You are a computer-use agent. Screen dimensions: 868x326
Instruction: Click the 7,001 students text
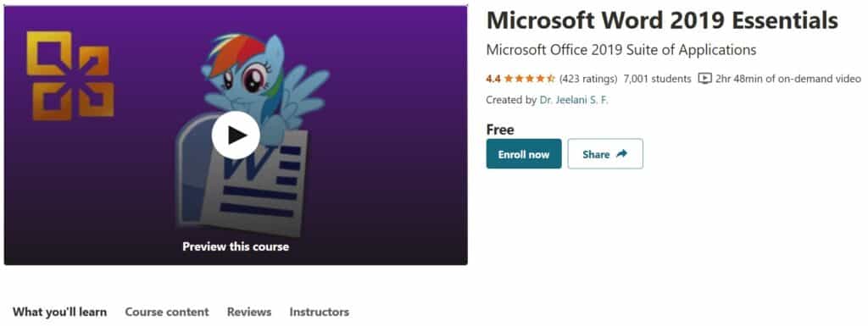pos(657,79)
